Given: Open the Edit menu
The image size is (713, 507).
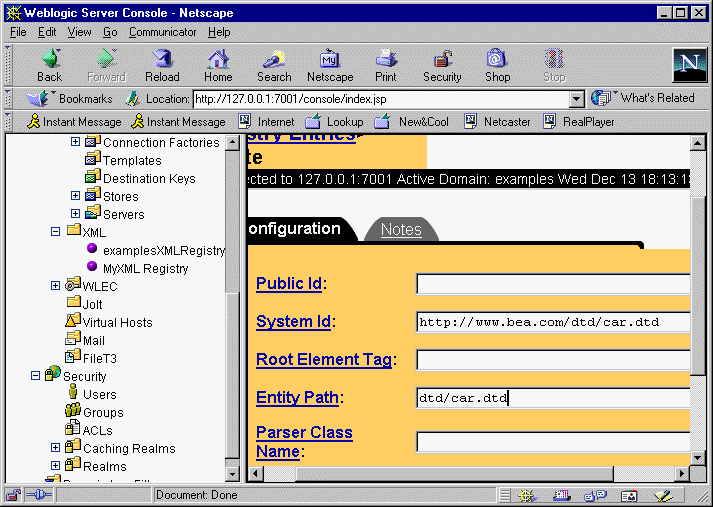Looking at the screenshot, I should tap(47, 32).
